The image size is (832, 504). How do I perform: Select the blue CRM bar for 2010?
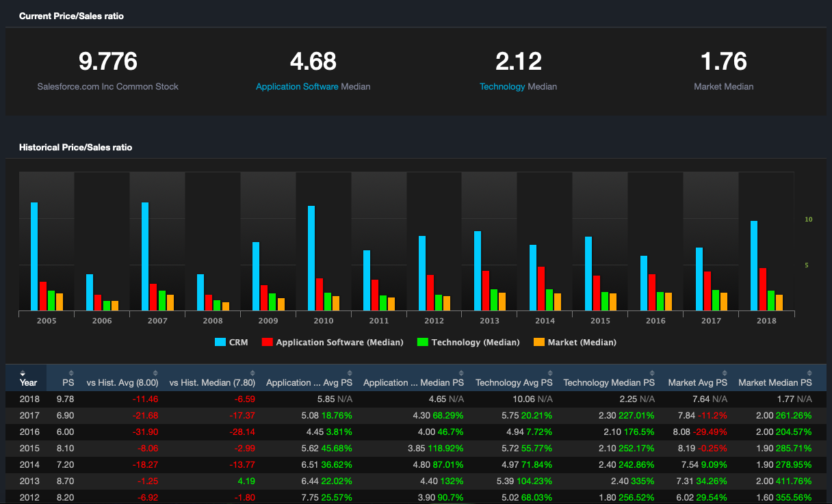coord(311,258)
